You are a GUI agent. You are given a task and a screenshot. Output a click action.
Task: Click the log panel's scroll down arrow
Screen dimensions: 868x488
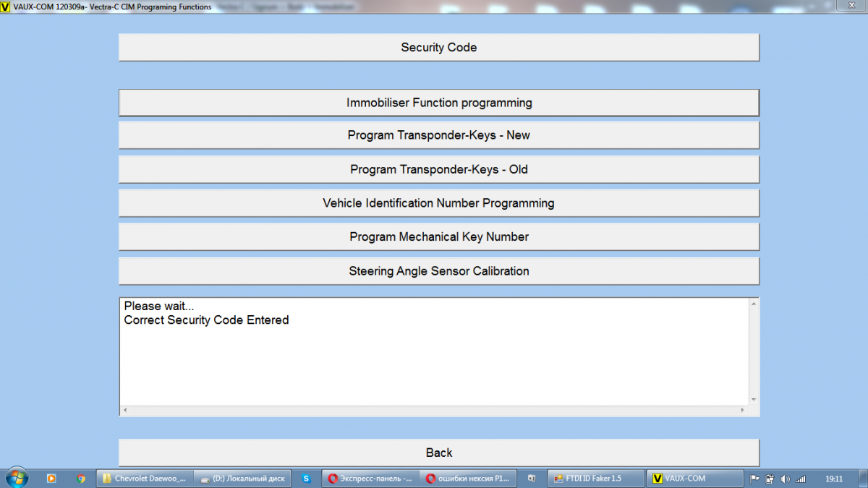753,399
